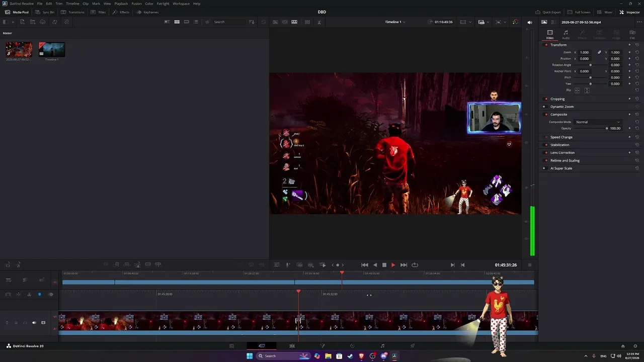Open the Cut page
644x362 pixels.
(262, 346)
